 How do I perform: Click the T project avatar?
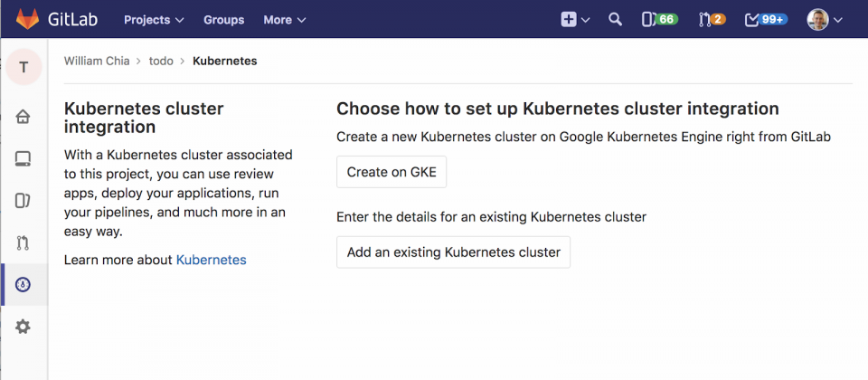click(x=24, y=67)
